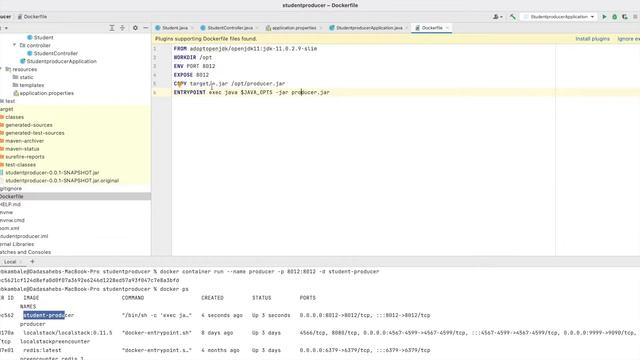640x360 pixels.
Task: Open the project view selector dropdown arrow
Action: (x=6, y=28)
